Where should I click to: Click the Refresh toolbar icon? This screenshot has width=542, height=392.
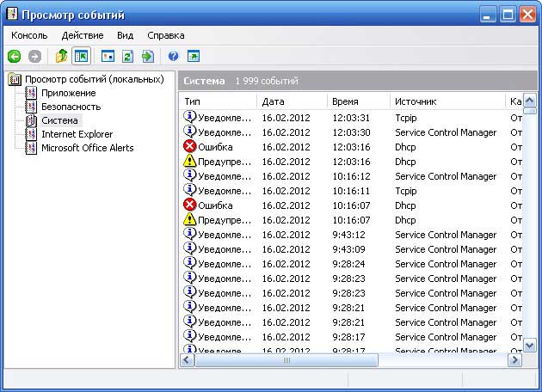click(x=128, y=57)
